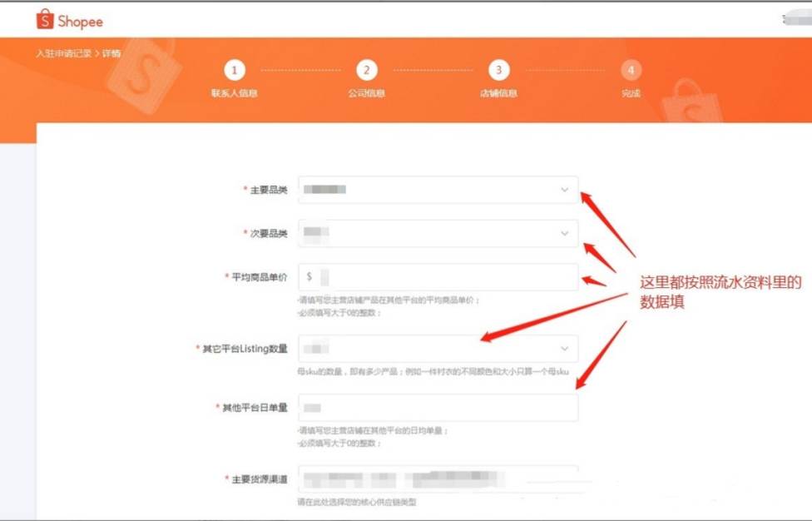
Task: Click the 其他平台日单量 input field
Action: [x=438, y=408]
